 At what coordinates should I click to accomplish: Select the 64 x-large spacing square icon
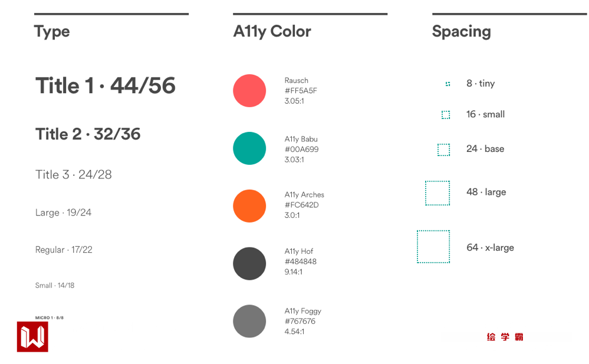433,247
